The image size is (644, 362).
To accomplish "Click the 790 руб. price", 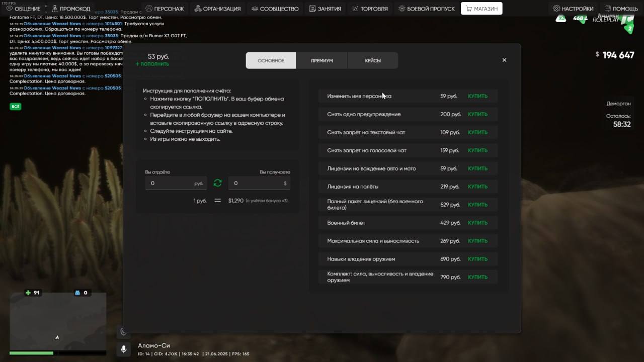I will coord(450,277).
